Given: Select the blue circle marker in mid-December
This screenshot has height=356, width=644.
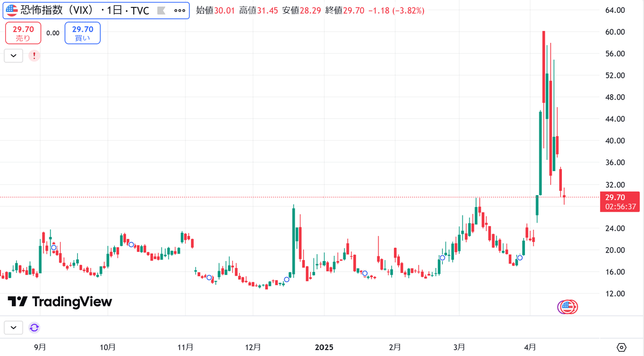Looking at the screenshot, I should (287, 279).
